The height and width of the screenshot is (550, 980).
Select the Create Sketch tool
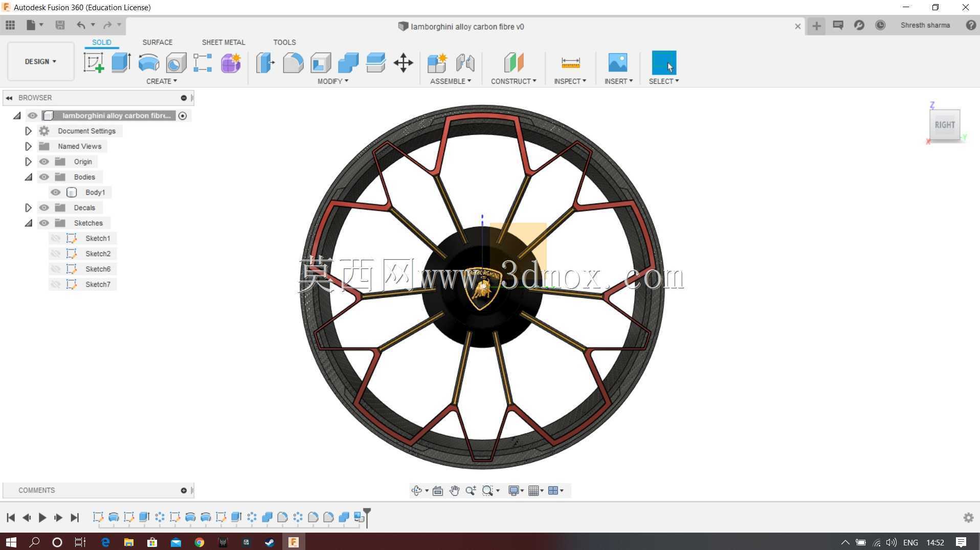pyautogui.click(x=94, y=63)
